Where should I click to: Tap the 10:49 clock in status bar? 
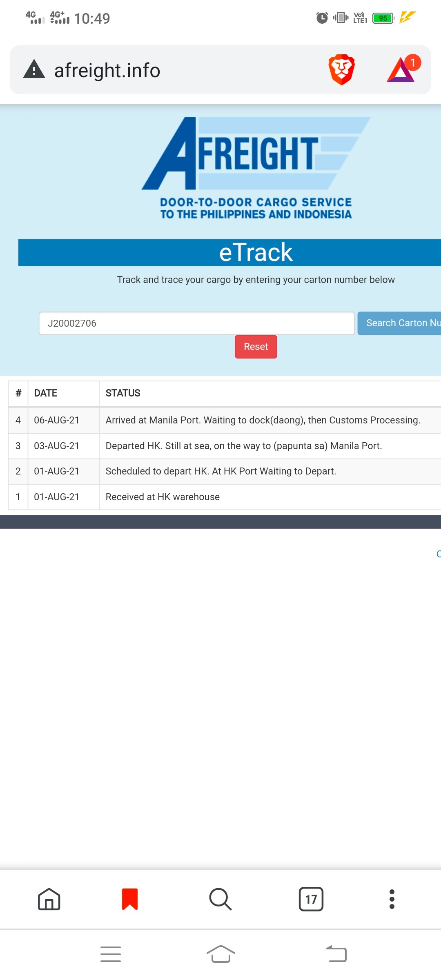pos(92,18)
